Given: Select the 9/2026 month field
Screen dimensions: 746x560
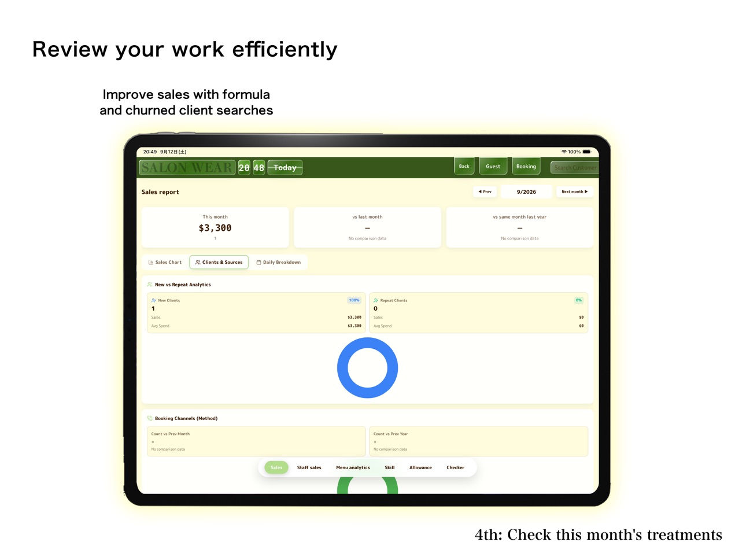Looking at the screenshot, I should click(526, 191).
